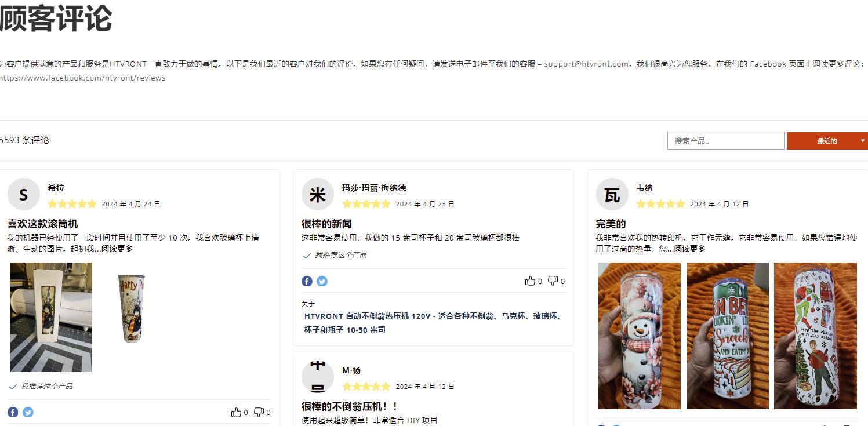Image resolution: width=868 pixels, height=426 pixels.
Task: Dislike the 很棒的新闻 review with thumbs down
Action: click(x=553, y=281)
